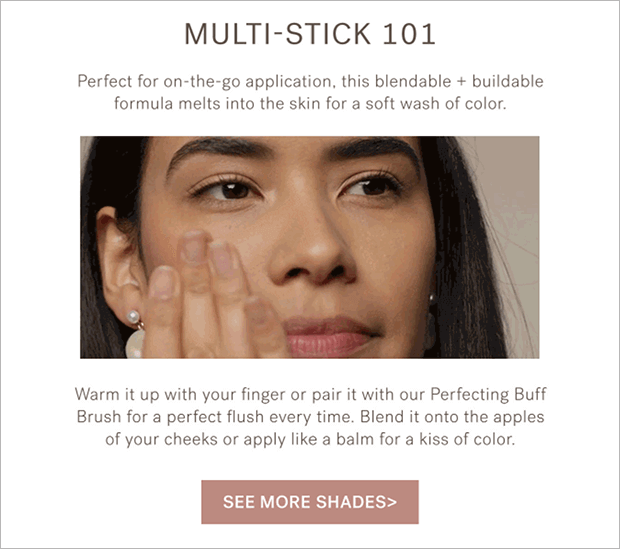Screen dimensions: 620x549
Task: Click the eye nearest the ear
Action: click(229, 190)
